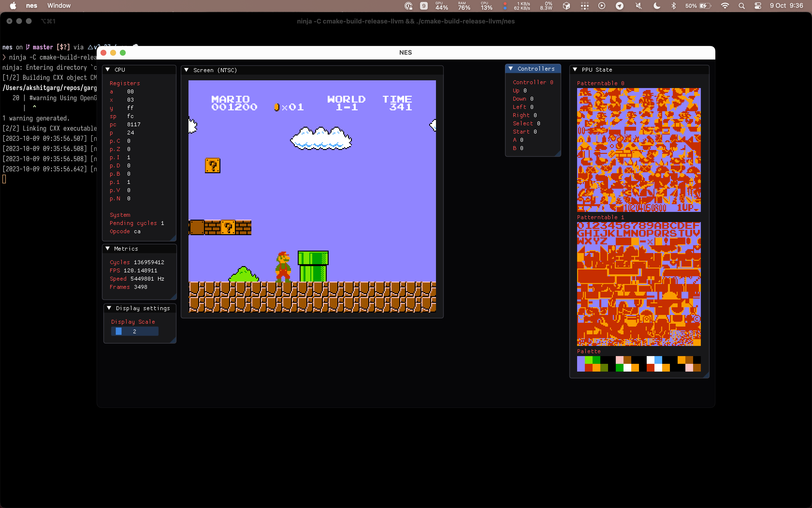
Task: Click the muted bell menu bar icon
Action: coord(638,6)
